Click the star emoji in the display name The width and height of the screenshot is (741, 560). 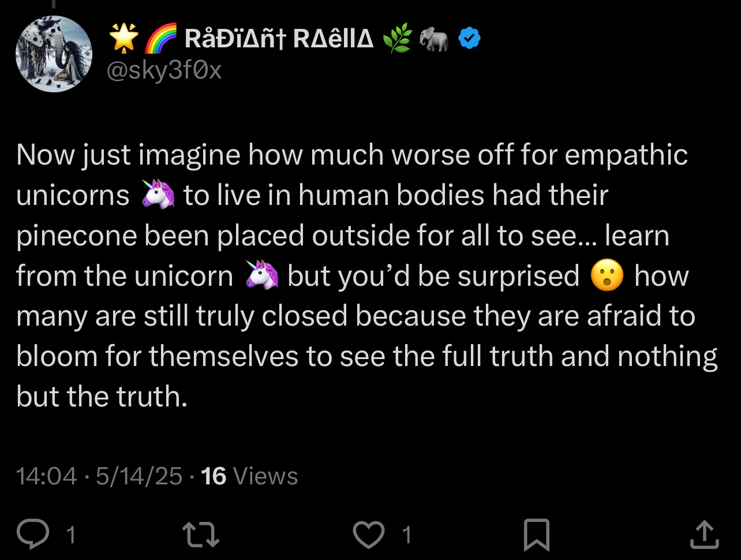124,39
